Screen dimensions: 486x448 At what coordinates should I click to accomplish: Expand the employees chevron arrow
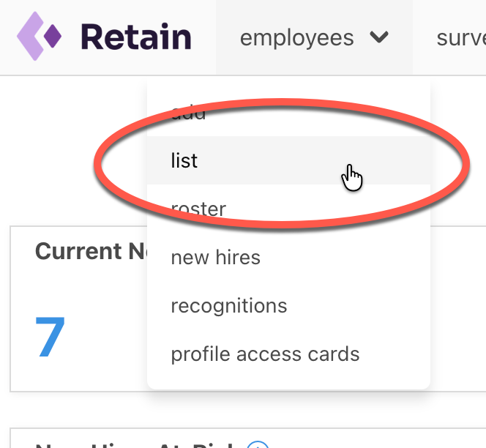(x=379, y=37)
